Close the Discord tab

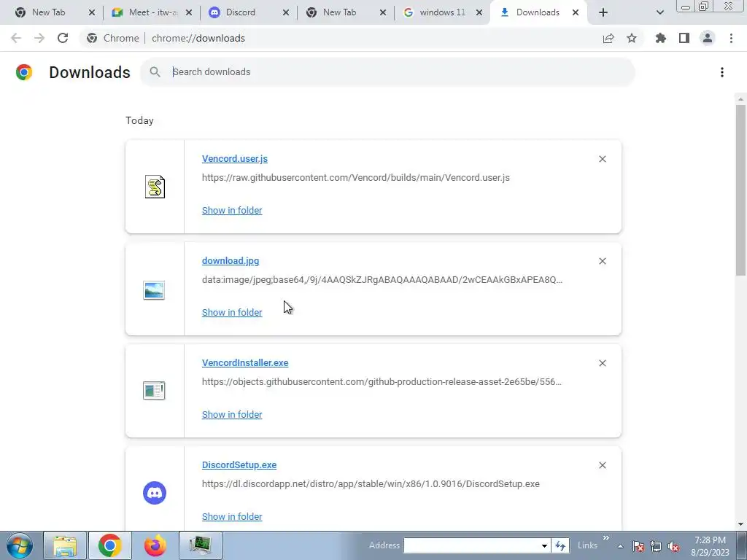pyautogui.click(x=286, y=13)
